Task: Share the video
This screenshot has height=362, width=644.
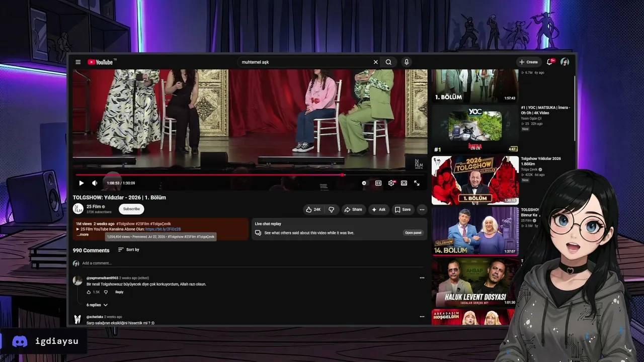Action: point(353,210)
